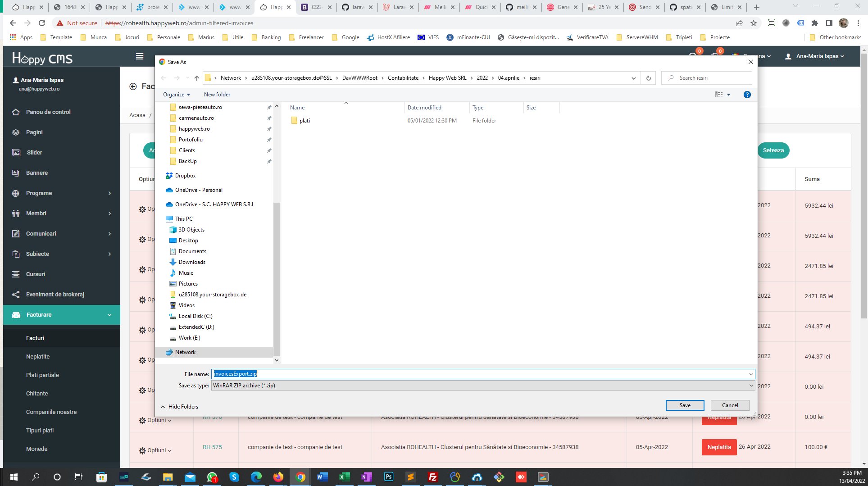Open Excel from the taskbar

(x=344, y=477)
